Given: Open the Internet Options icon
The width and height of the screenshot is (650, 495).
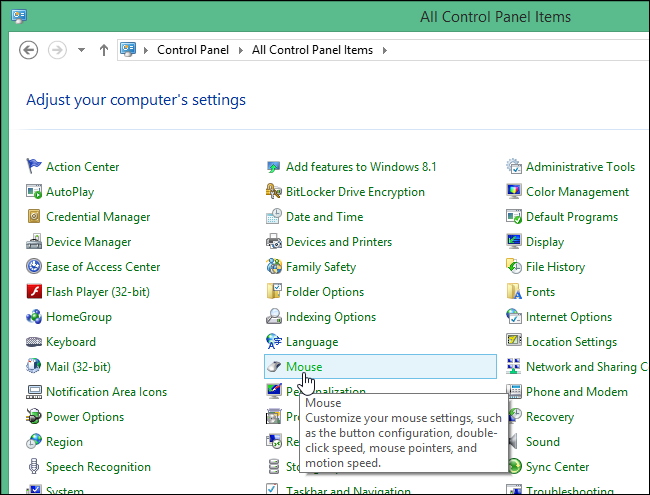Looking at the screenshot, I should coord(514,317).
